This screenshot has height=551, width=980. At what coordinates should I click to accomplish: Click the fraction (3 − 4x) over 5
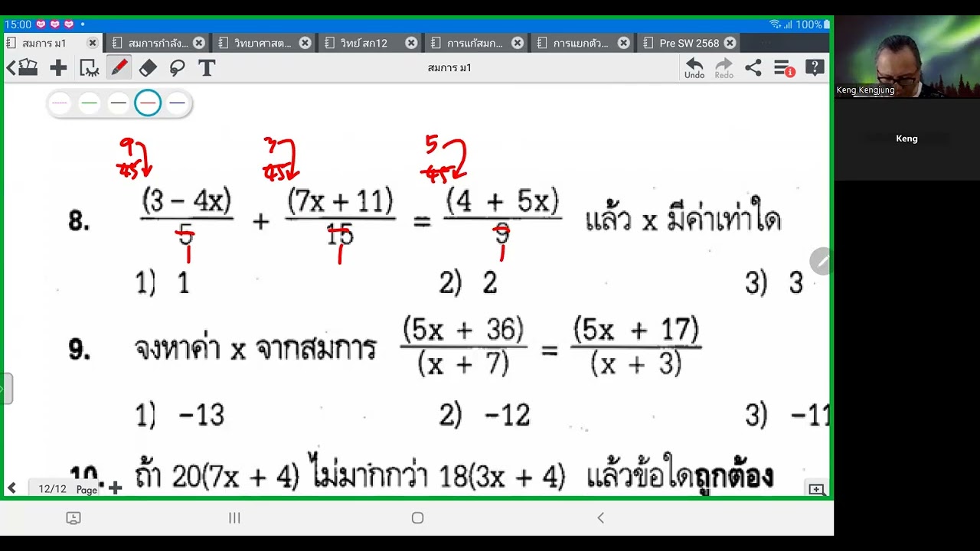click(x=187, y=217)
